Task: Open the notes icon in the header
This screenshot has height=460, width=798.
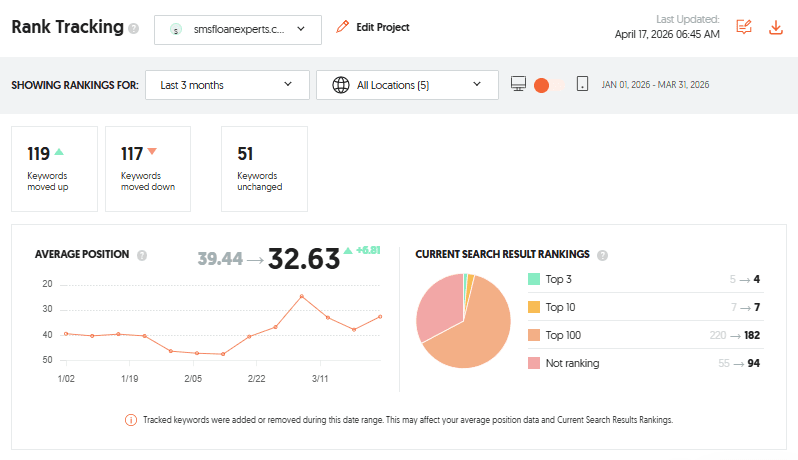Action: tap(744, 27)
